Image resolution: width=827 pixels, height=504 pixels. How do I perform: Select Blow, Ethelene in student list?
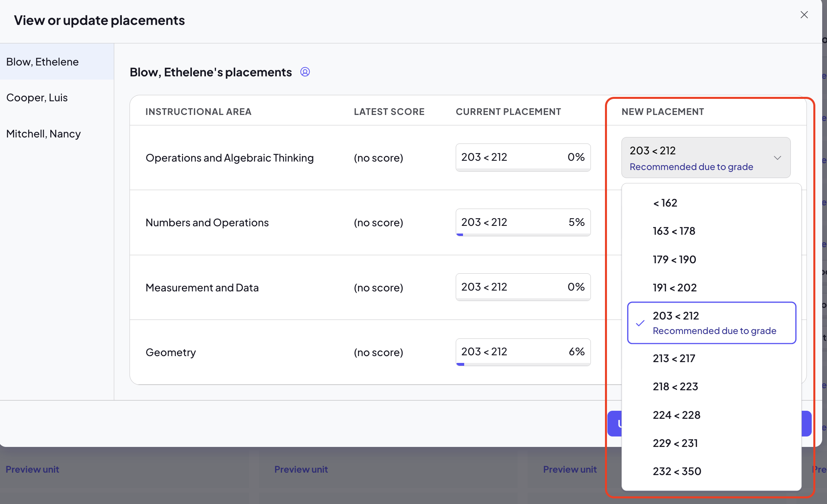pos(57,62)
